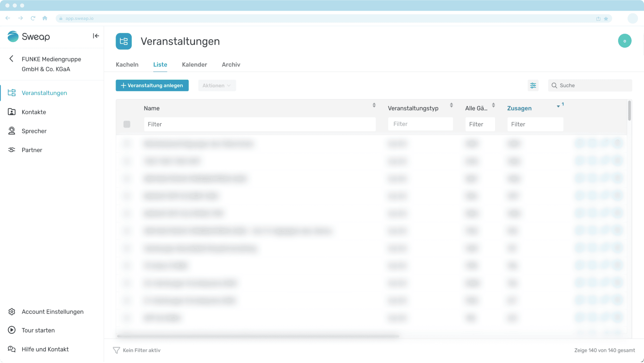The height and width of the screenshot is (363, 644).
Task: Click Veranstaltung anlegen button
Action: click(x=152, y=86)
